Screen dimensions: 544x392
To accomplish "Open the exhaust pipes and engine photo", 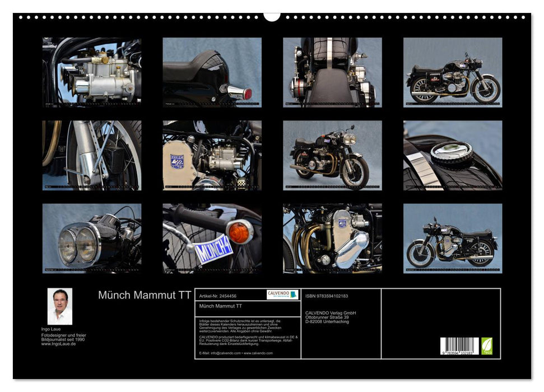I will (x=332, y=239).
